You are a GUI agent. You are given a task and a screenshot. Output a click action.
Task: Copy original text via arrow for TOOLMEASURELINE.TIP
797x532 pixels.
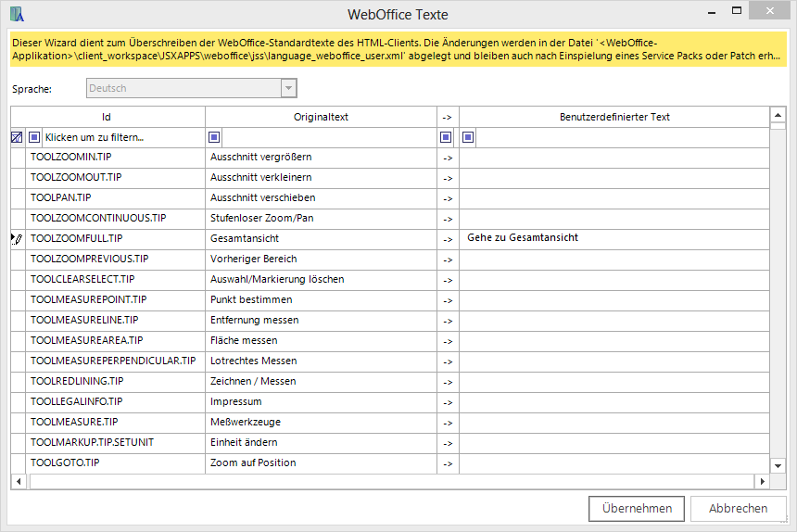click(448, 321)
